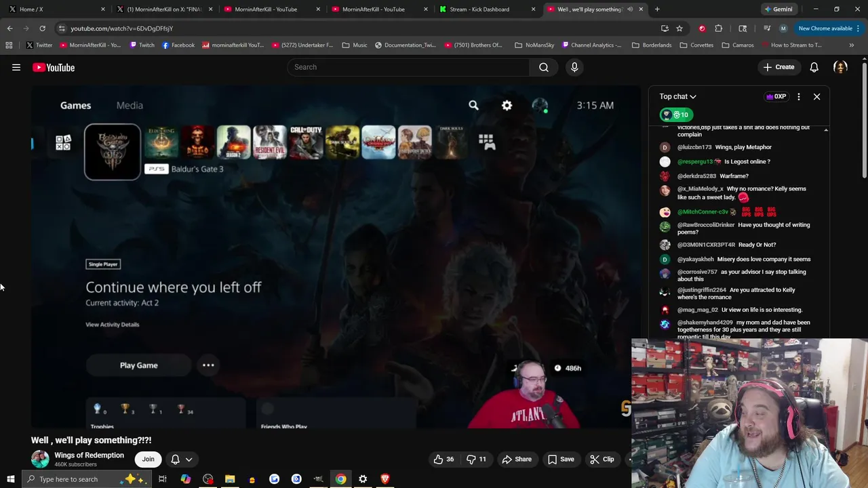Open File Explorer from the taskbar
Image resolution: width=868 pixels, height=488 pixels.
(x=230, y=479)
